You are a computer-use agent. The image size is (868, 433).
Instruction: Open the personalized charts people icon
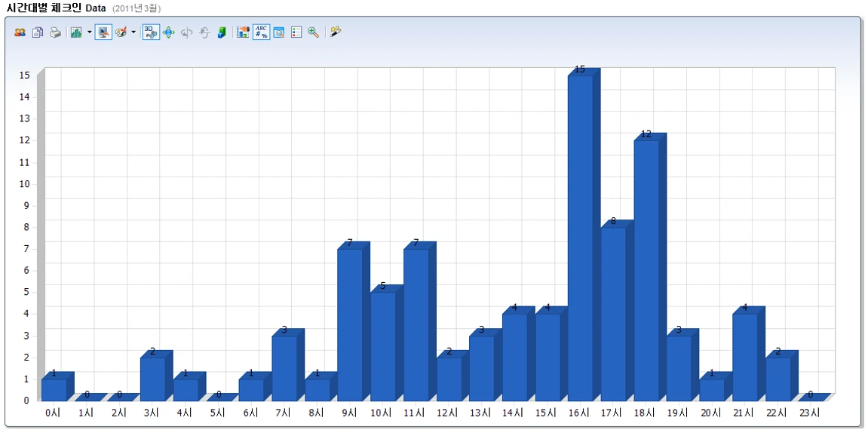click(20, 32)
